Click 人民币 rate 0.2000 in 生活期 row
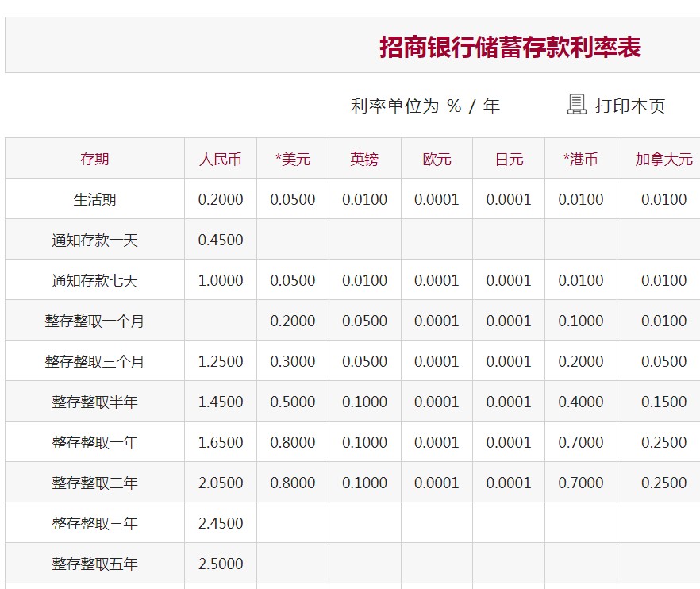 coord(221,199)
